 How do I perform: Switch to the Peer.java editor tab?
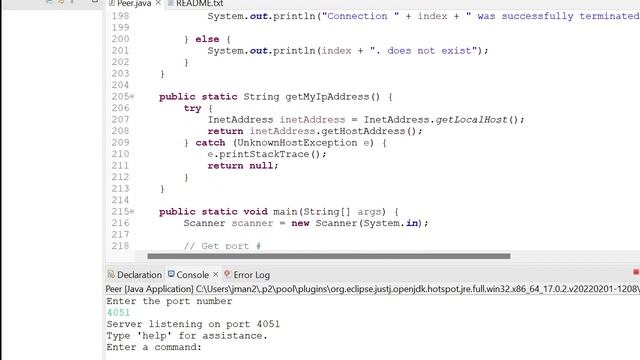click(134, 3)
